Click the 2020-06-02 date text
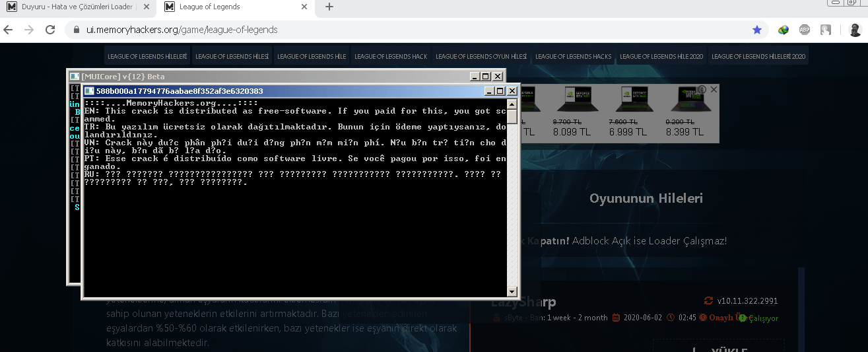868x352 pixels. 643,318
